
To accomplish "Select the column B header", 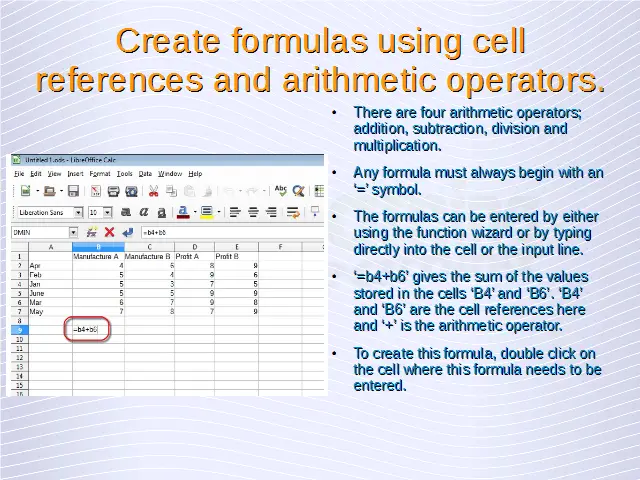I will click(x=98, y=246).
